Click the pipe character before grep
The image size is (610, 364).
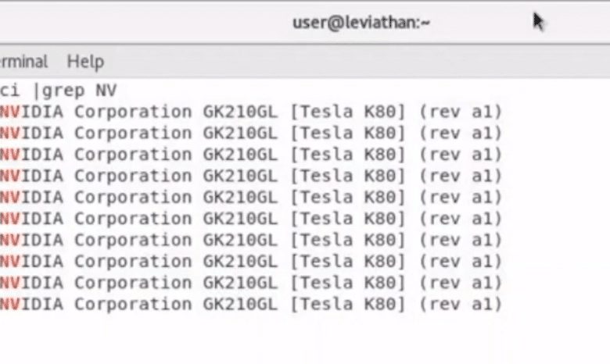pos(36,91)
